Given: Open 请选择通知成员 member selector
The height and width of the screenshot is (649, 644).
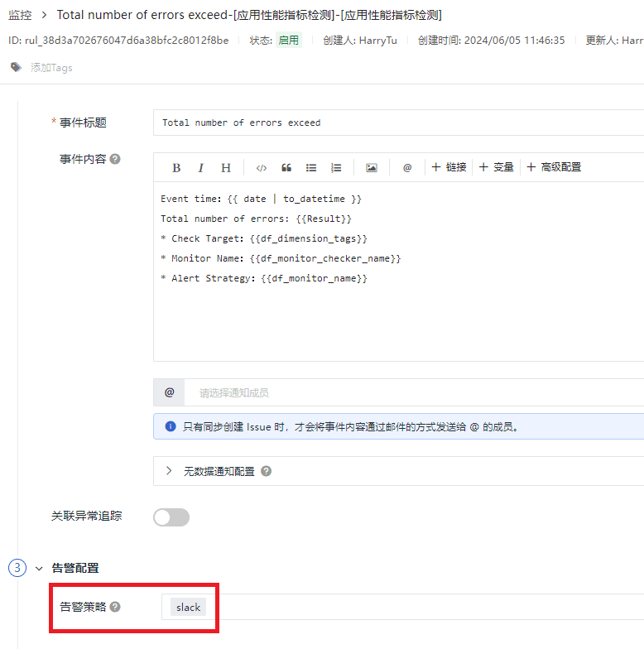Looking at the screenshot, I should 414,392.
